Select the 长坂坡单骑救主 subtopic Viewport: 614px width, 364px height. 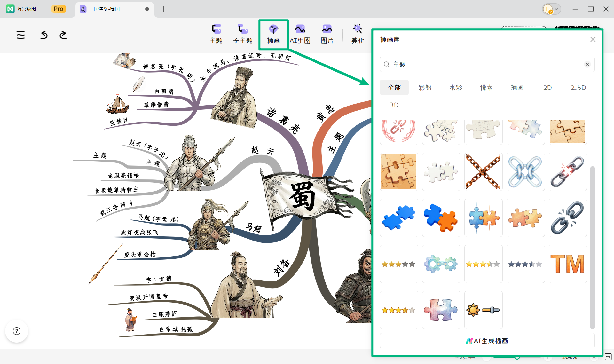tap(116, 190)
